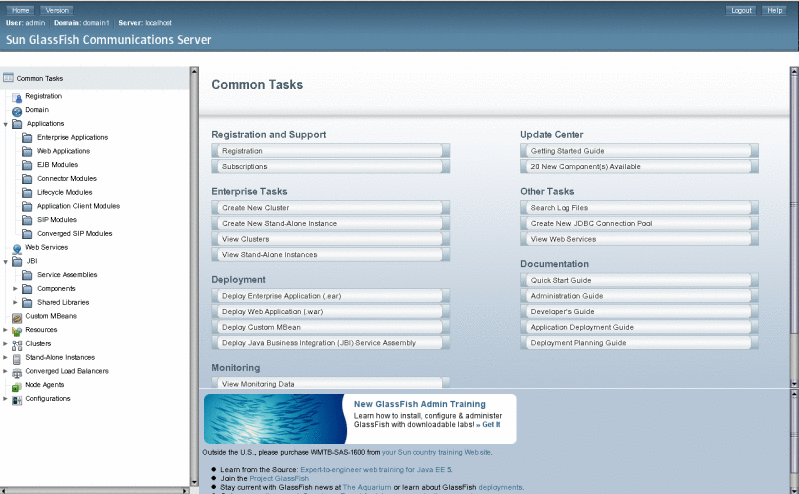
Task: Expand the Clusters tree node
Action: 6,344
